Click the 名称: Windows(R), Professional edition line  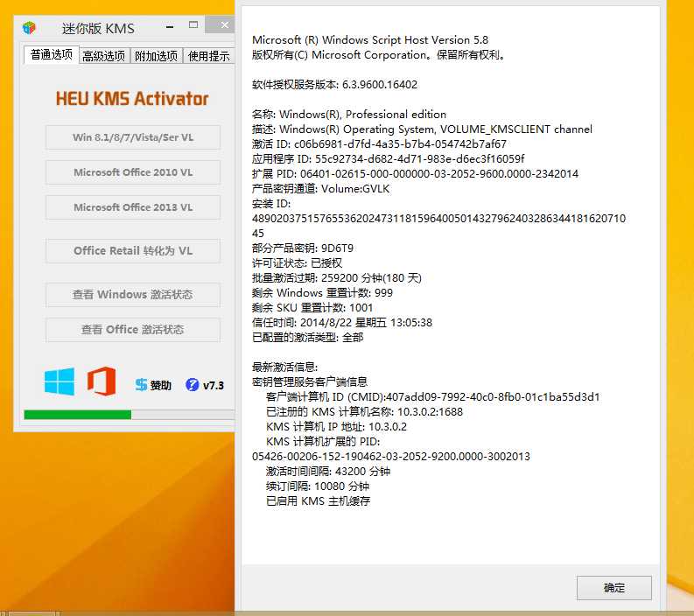click(x=349, y=114)
